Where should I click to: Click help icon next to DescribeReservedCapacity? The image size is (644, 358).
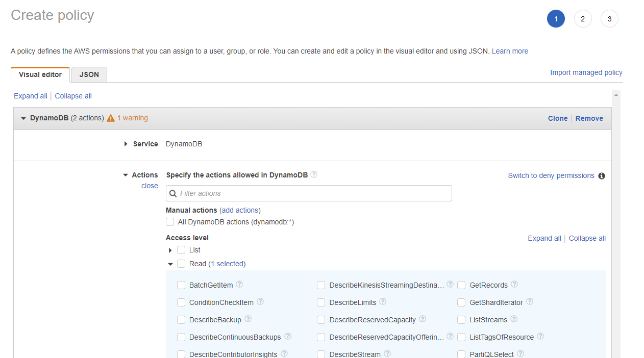pyautogui.click(x=423, y=319)
